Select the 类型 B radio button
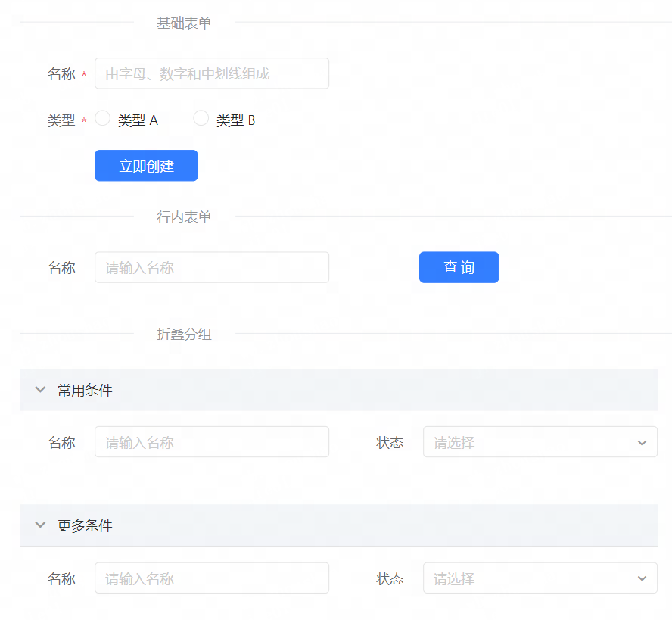 (x=201, y=118)
